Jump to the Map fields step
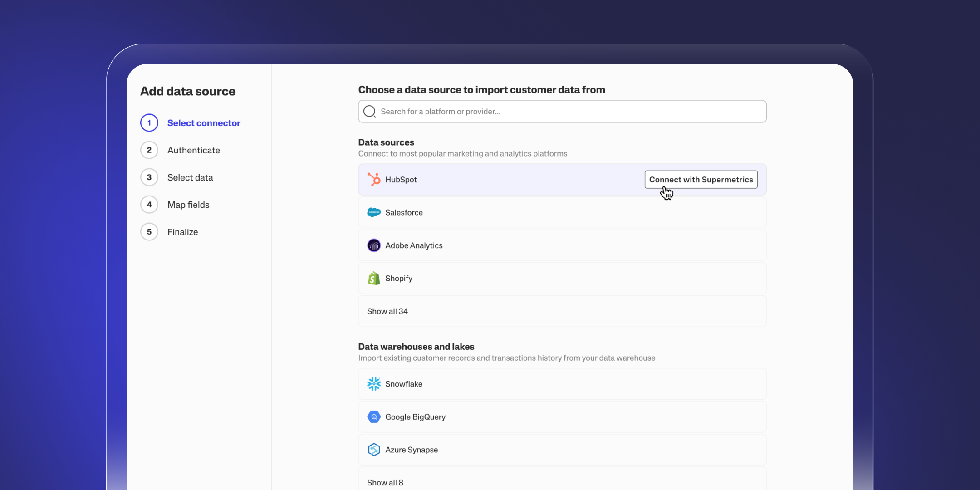980x490 pixels. [188, 205]
